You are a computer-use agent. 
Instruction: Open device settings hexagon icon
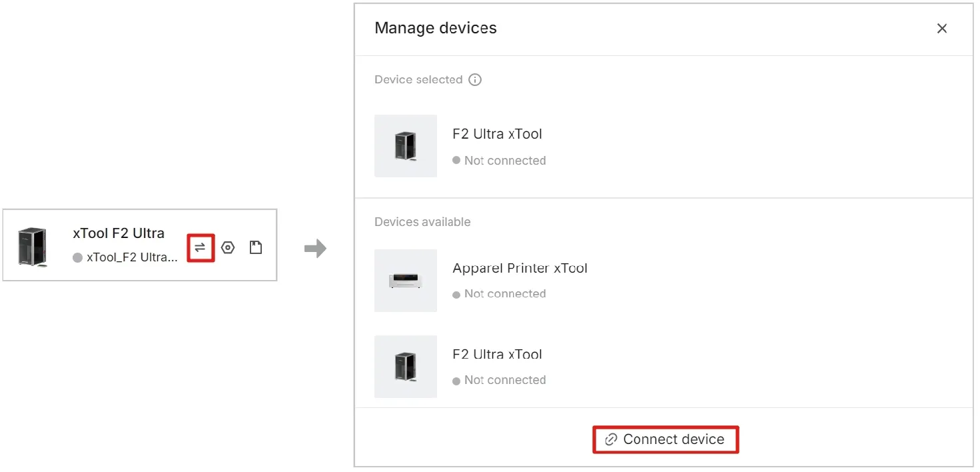[x=228, y=248]
